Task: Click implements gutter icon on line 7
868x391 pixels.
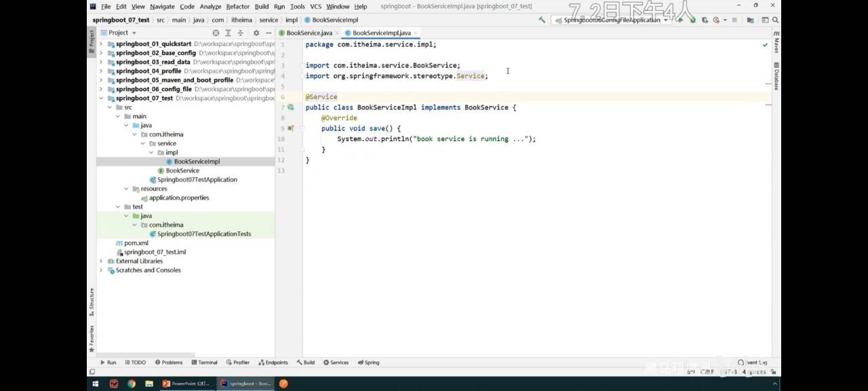Action: 290,107
